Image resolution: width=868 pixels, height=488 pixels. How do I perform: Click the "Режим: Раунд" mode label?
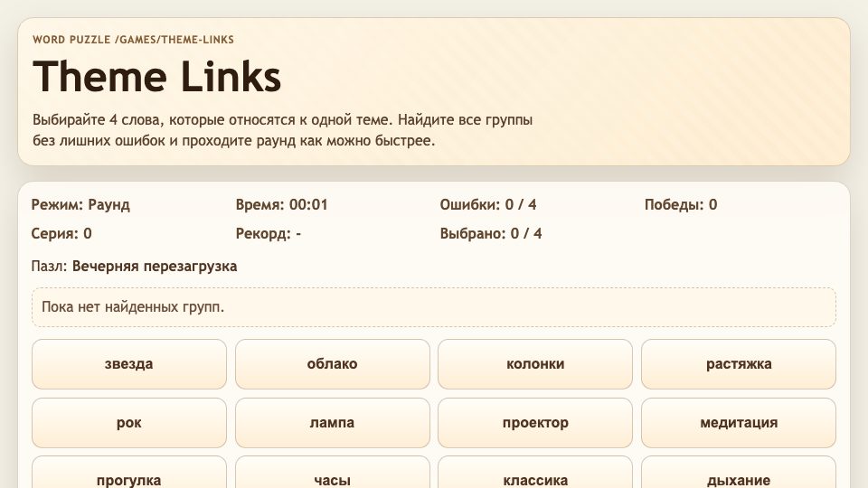80,205
